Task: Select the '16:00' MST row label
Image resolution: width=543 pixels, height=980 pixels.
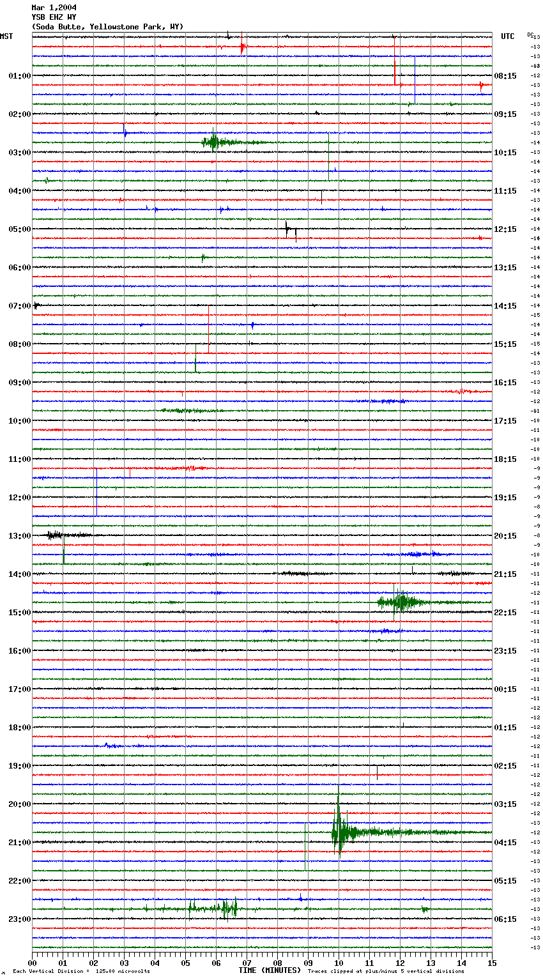Action: coord(20,651)
